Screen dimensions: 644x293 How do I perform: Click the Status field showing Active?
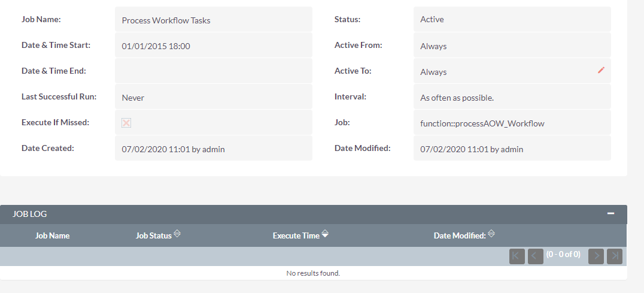point(432,19)
